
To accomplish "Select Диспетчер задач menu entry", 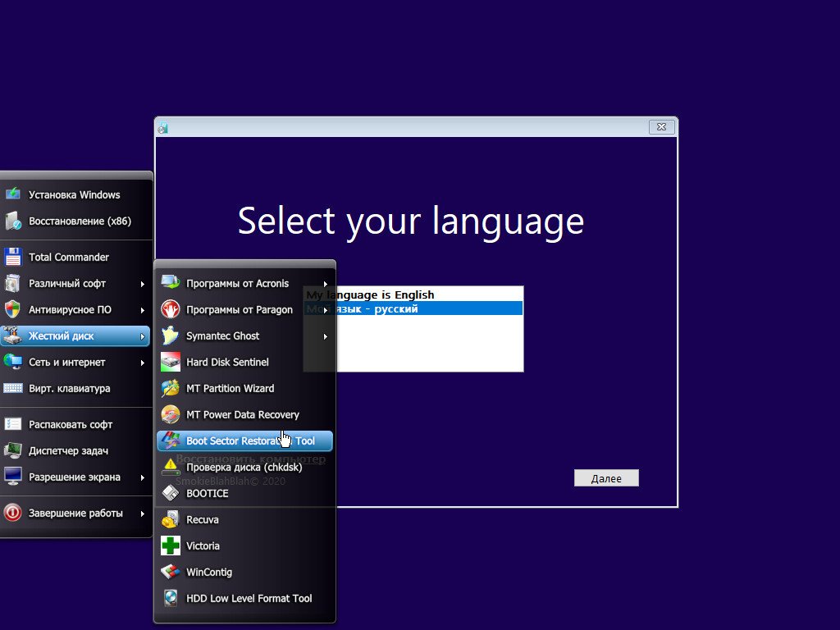I will [x=75, y=450].
